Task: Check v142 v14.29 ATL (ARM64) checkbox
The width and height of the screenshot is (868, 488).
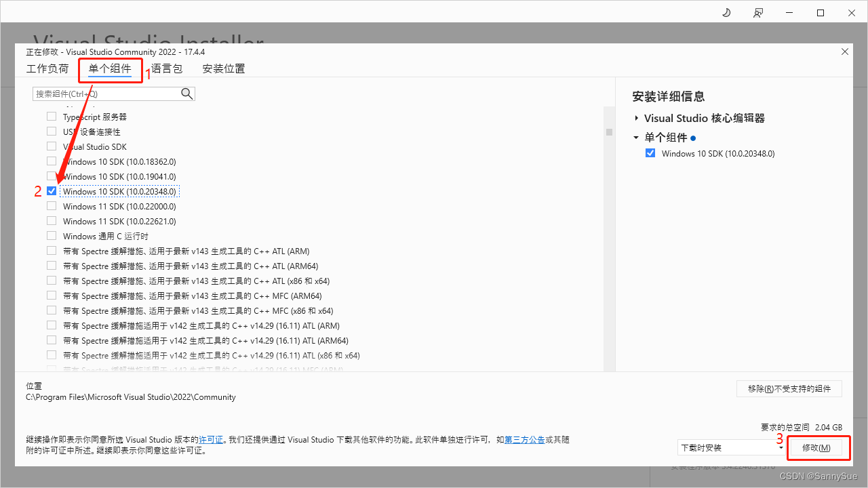Action: (x=52, y=340)
